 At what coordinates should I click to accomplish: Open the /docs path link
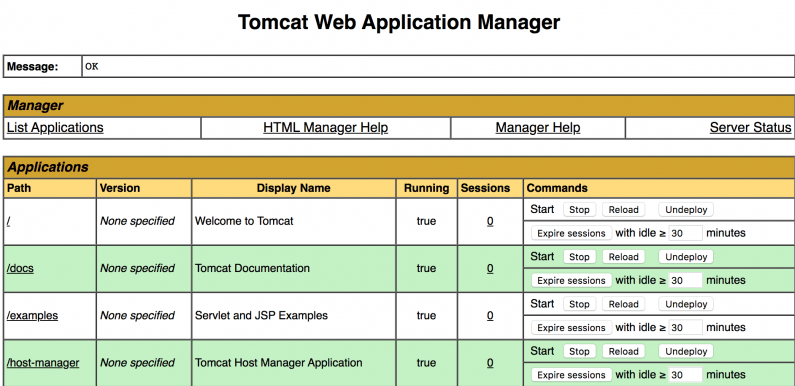(x=20, y=268)
